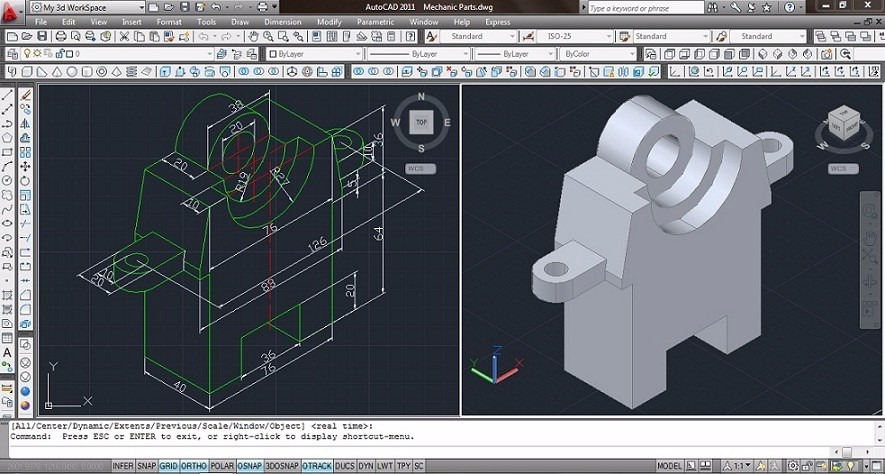Image resolution: width=885 pixels, height=474 pixels.
Task: Open the My 3d WorkSpace dropdown
Action: coord(88,8)
